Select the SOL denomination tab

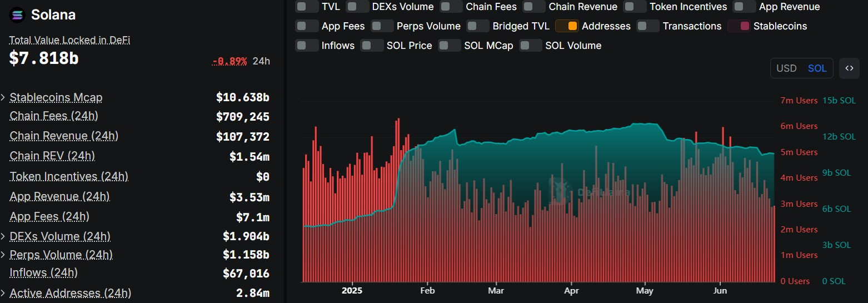pos(817,68)
